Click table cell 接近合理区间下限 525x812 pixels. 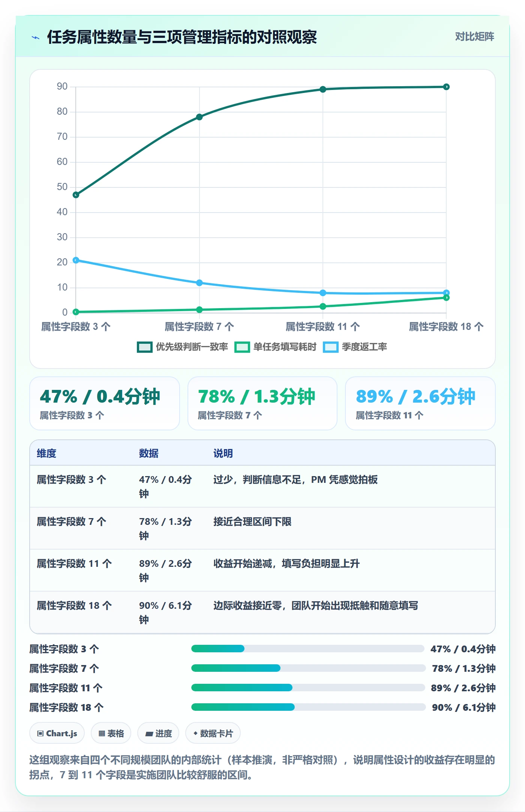252,521
